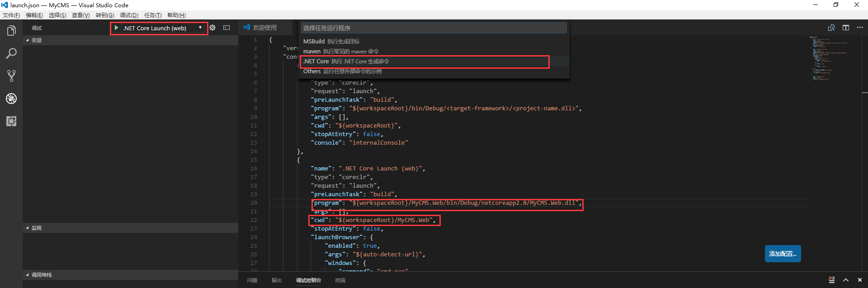Click the "launchBrowser" line in the editor

pos(342,237)
